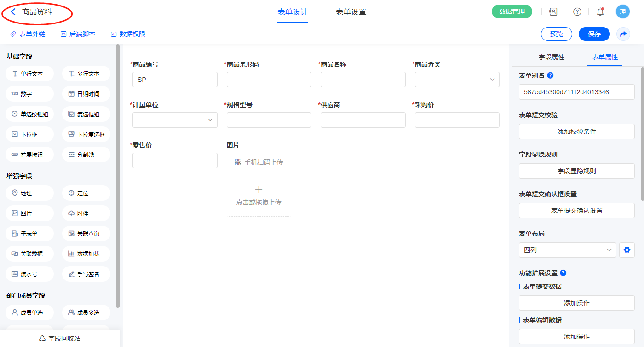Click the user avatar 理
Screen dimensions: 644x347
click(623, 12)
